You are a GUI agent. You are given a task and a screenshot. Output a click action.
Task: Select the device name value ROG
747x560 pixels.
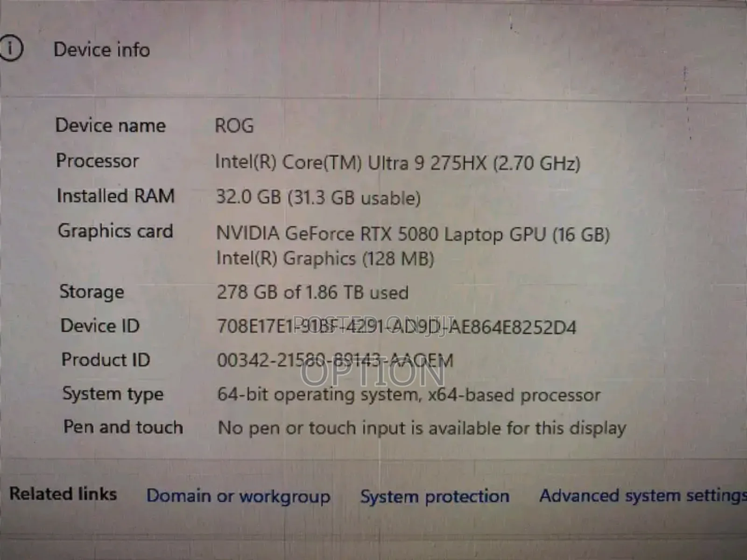click(234, 126)
